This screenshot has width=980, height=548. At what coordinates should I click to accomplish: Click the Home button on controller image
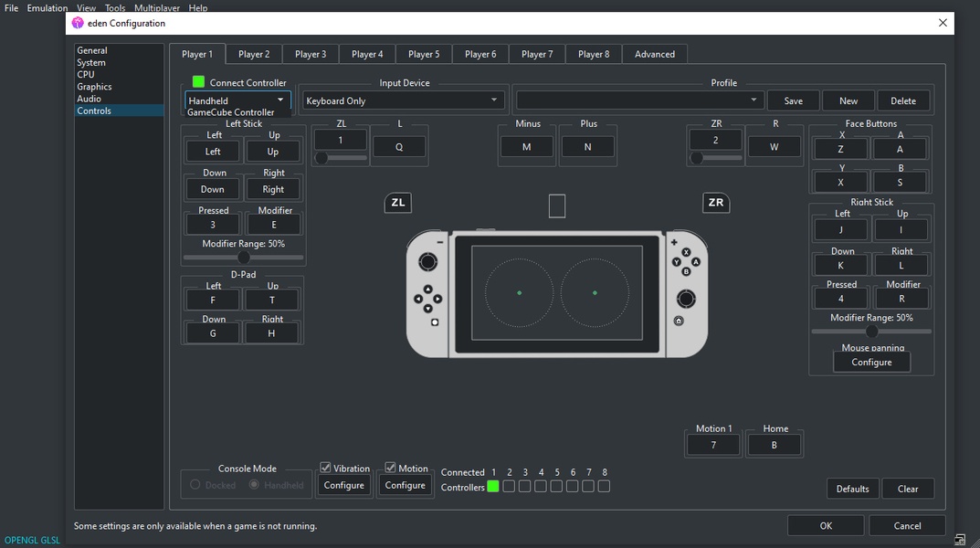pyautogui.click(x=679, y=321)
